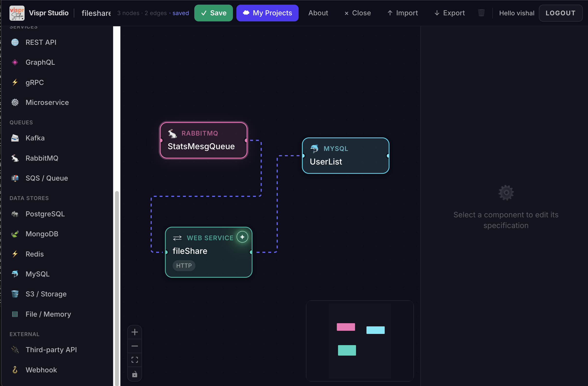Click the left connector of UserList node
Screen dimensions: 588x386
pyautogui.click(x=303, y=156)
